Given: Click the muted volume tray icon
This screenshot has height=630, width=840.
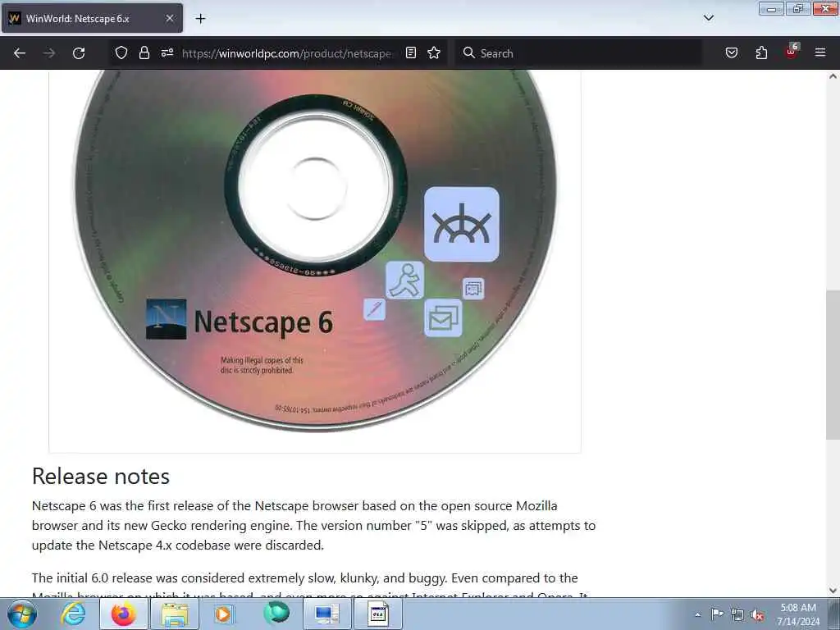Looking at the screenshot, I should pyautogui.click(x=757, y=614).
